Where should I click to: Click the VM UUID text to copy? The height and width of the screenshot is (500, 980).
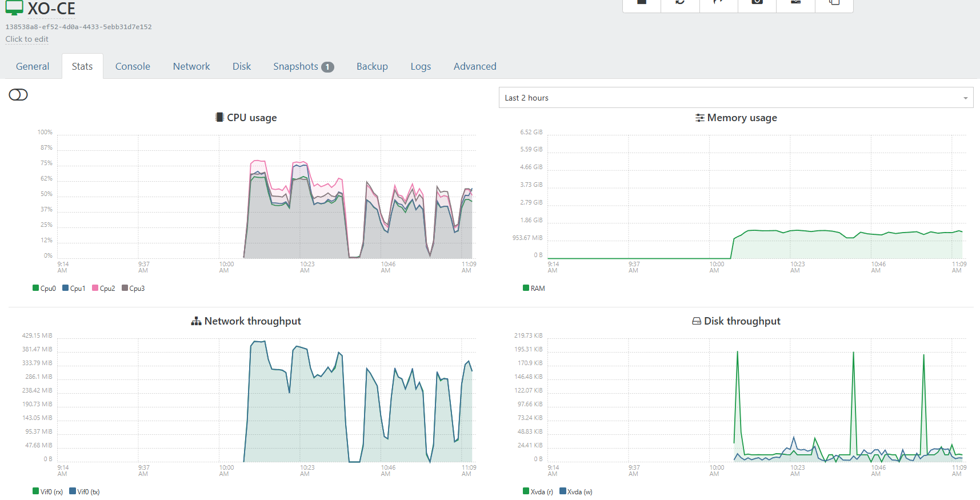click(78, 27)
